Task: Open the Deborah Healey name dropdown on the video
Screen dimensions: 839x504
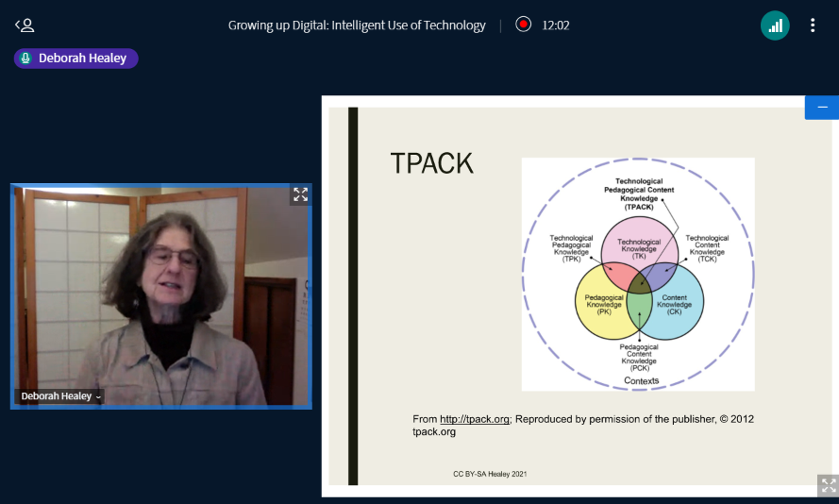Action: pos(60,395)
